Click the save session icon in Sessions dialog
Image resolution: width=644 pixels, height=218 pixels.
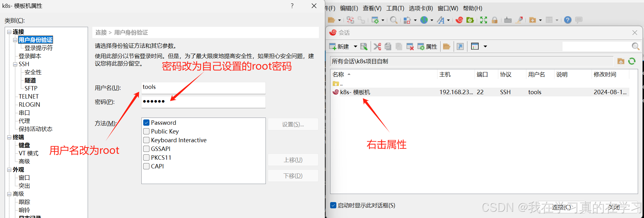[364, 46]
